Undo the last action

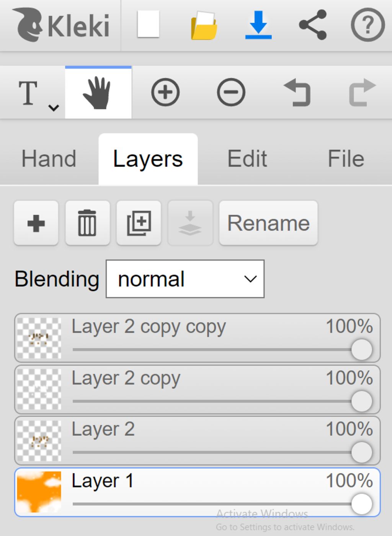coord(297,92)
